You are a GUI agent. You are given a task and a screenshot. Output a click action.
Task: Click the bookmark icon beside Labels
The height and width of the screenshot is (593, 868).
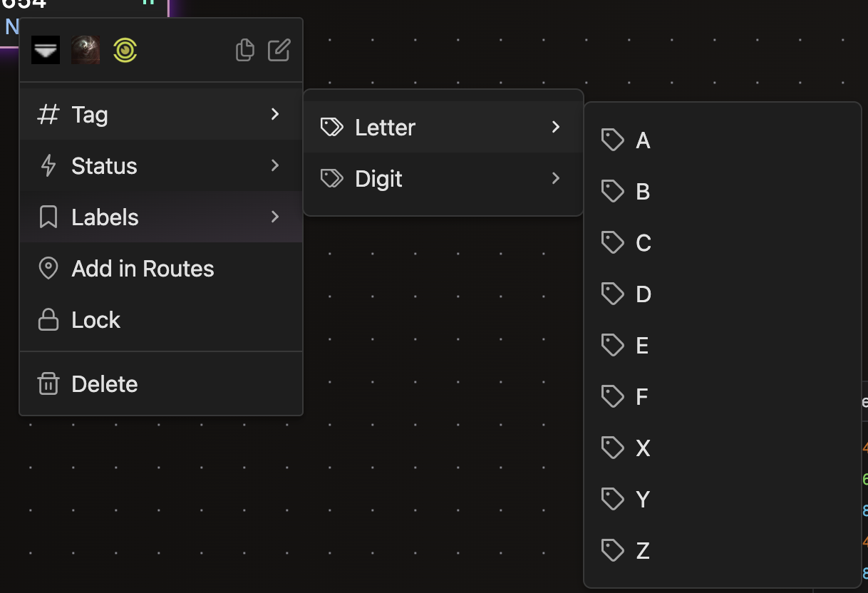pos(48,217)
